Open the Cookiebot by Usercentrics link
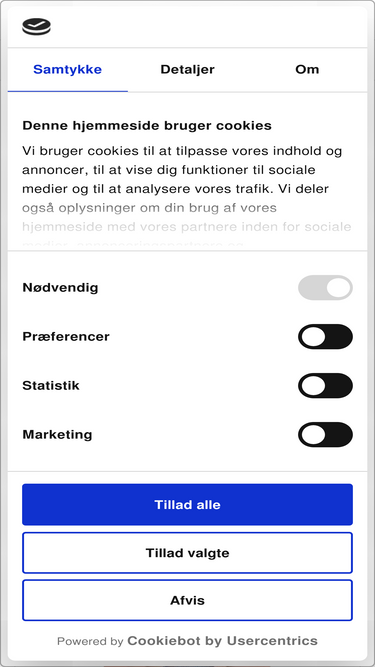Image resolution: width=375 pixels, height=667 pixels. click(x=222, y=641)
